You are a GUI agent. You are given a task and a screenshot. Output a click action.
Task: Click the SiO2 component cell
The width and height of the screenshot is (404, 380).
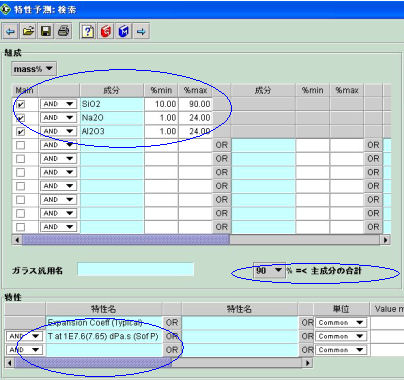(x=112, y=104)
